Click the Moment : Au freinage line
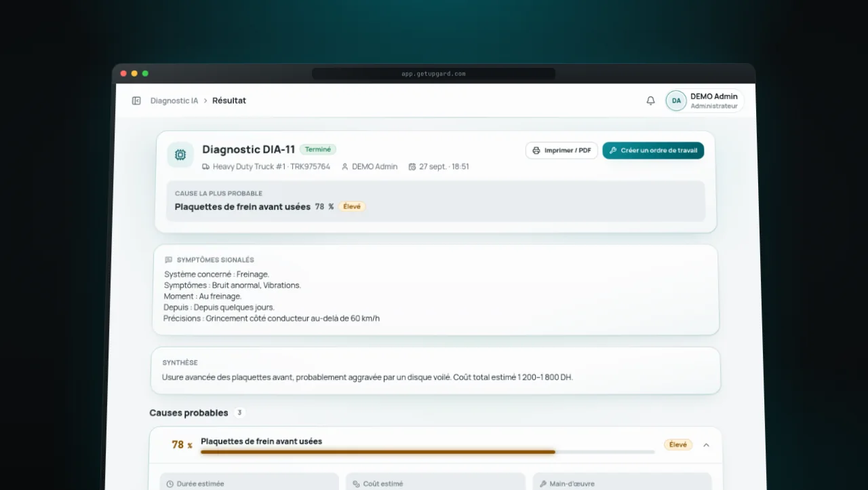 (x=202, y=296)
